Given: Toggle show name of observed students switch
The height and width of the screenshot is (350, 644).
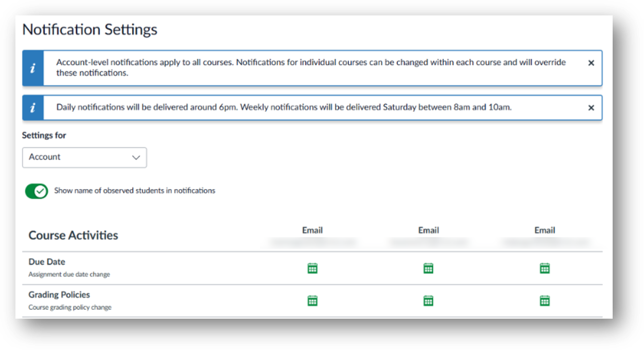Looking at the screenshot, I should (x=37, y=191).
